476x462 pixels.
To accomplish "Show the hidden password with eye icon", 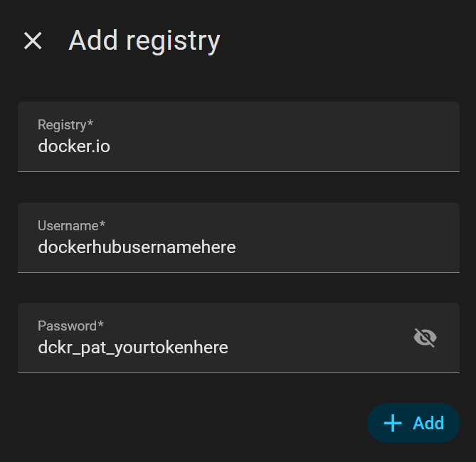I will click(425, 338).
